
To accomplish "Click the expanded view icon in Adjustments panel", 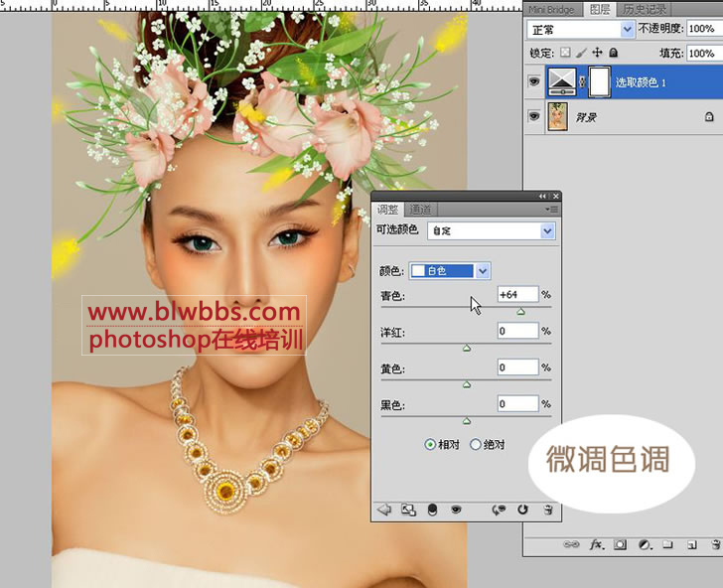I will [408, 510].
